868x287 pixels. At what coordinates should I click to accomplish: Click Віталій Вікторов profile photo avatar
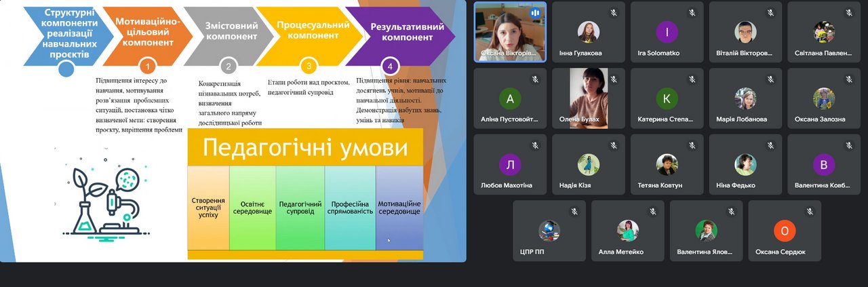point(746,32)
